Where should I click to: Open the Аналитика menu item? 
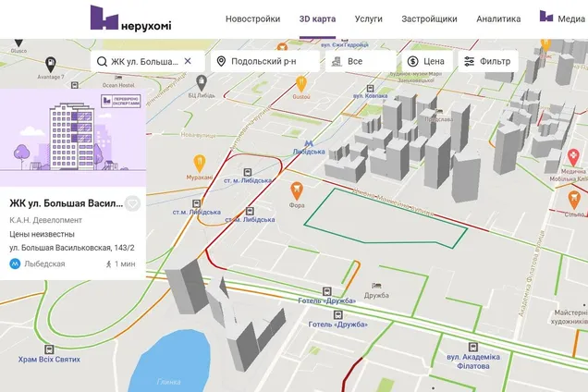pyautogui.click(x=498, y=18)
